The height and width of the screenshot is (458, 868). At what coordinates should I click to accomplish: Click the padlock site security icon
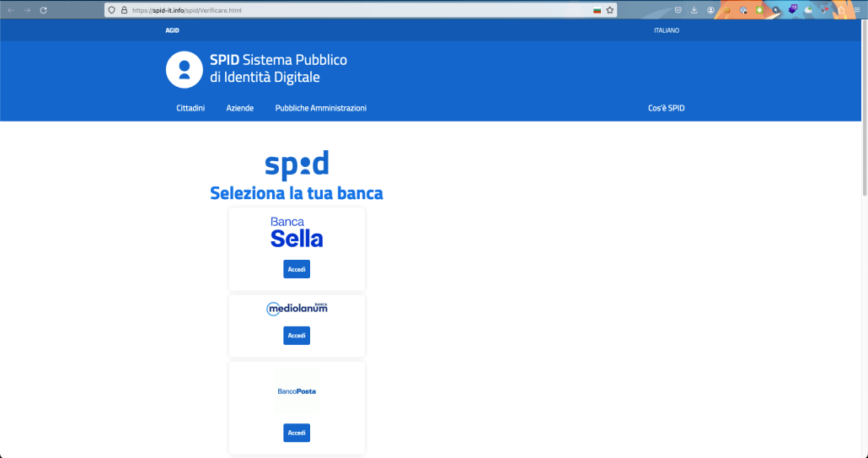point(123,10)
